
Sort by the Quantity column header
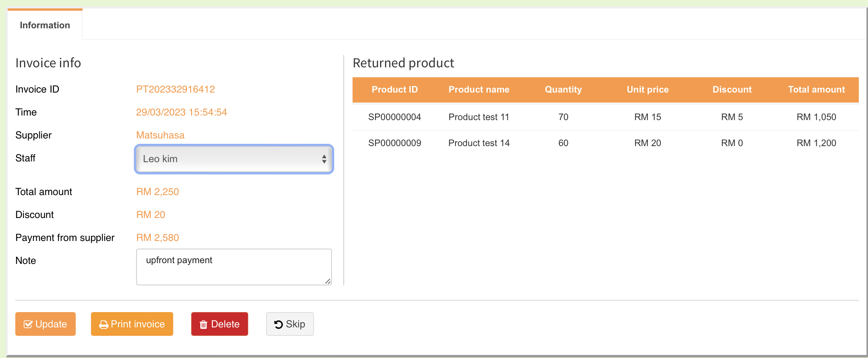pyautogui.click(x=563, y=89)
